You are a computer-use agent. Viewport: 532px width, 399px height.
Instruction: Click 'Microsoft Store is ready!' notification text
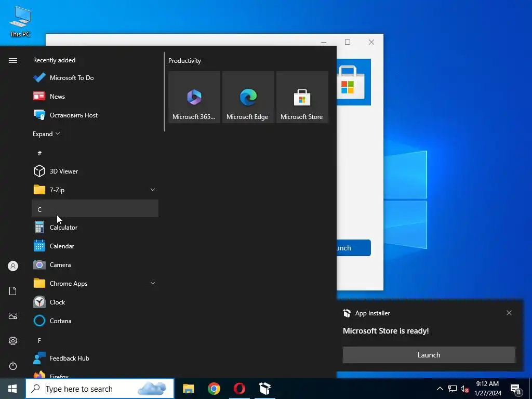386,331
